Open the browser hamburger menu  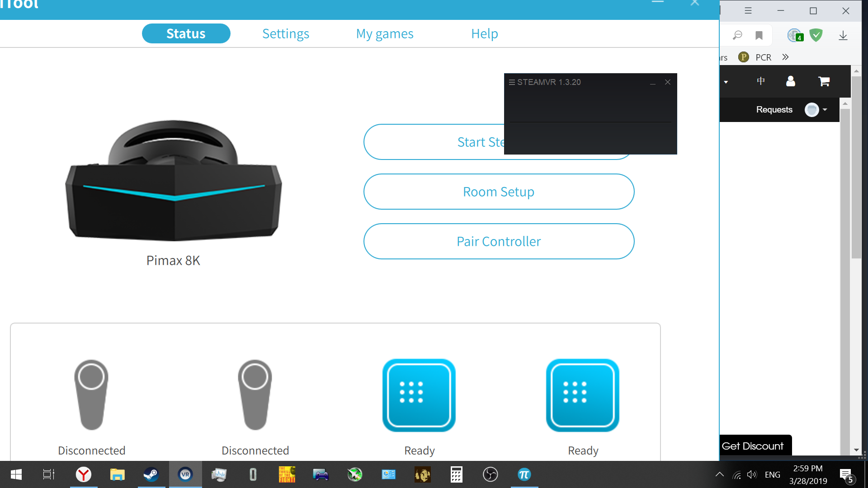[748, 11]
